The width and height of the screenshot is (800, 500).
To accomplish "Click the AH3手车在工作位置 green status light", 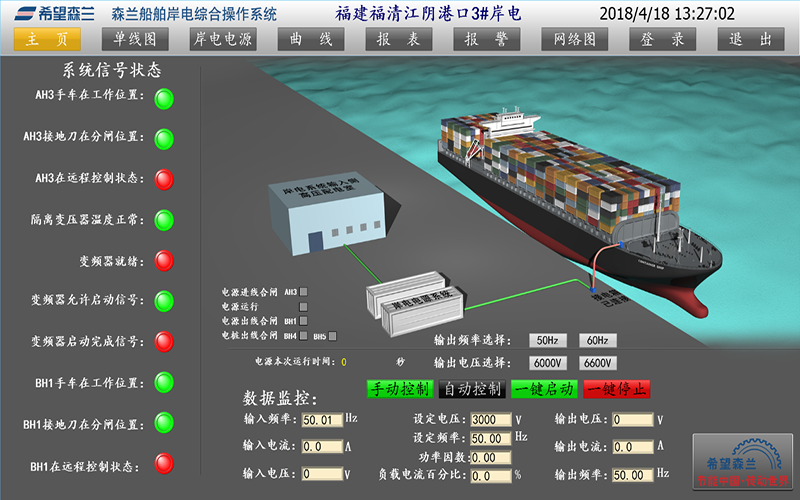I will click(x=164, y=98).
